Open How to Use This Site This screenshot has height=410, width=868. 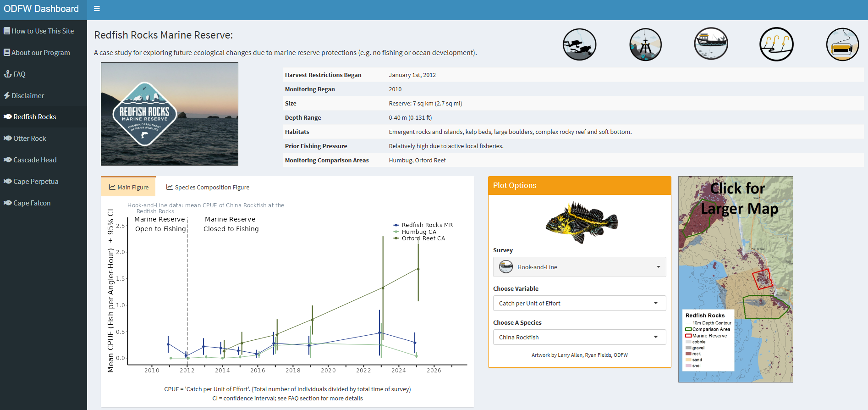42,31
